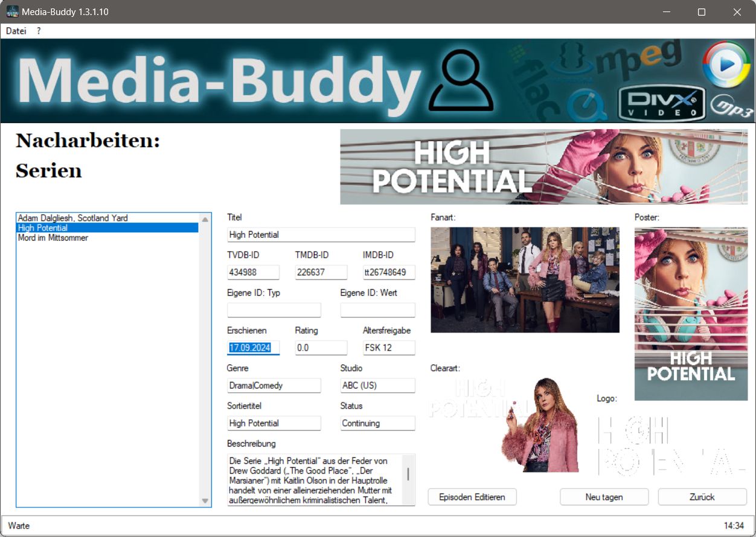Click the Status field
Screen dimensions: 756x537
pyautogui.click(x=378, y=423)
